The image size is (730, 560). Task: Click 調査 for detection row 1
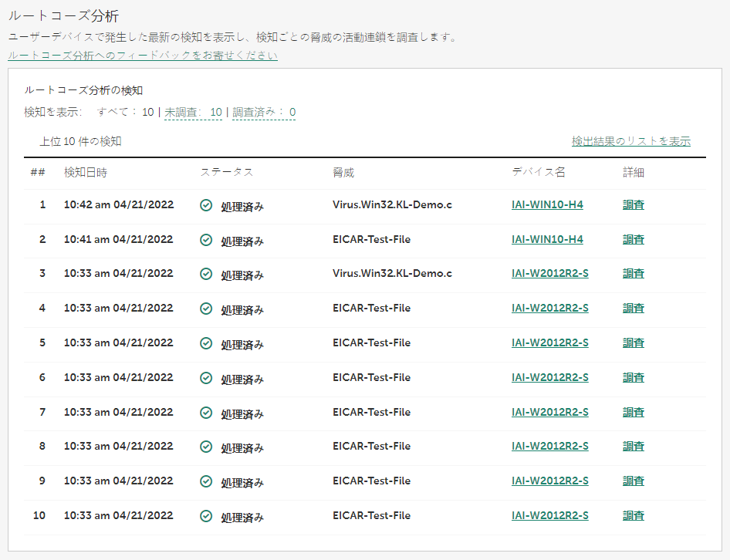[634, 205]
